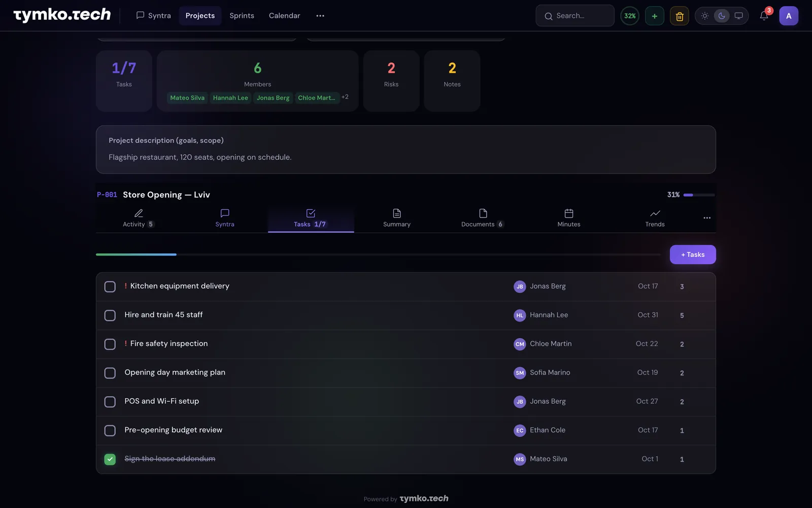812x508 pixels.
Task: Open Syntra chat in top navigation
Action: tap(154, 16)
